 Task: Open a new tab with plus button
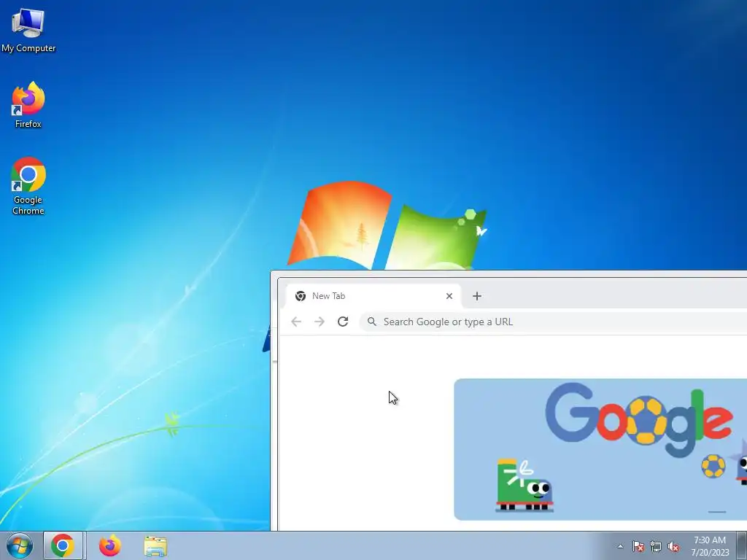click(477, 296)
